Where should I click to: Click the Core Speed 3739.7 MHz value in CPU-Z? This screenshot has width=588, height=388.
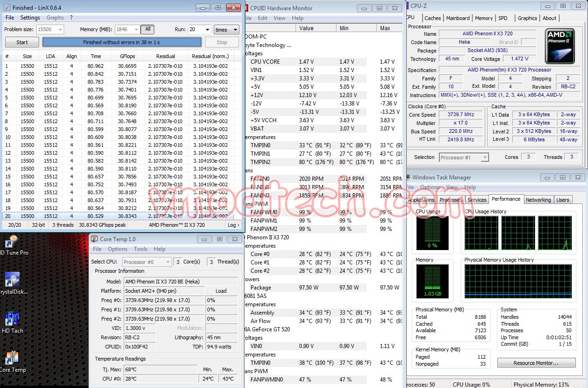pyautogui.click(x=461, y=115)
